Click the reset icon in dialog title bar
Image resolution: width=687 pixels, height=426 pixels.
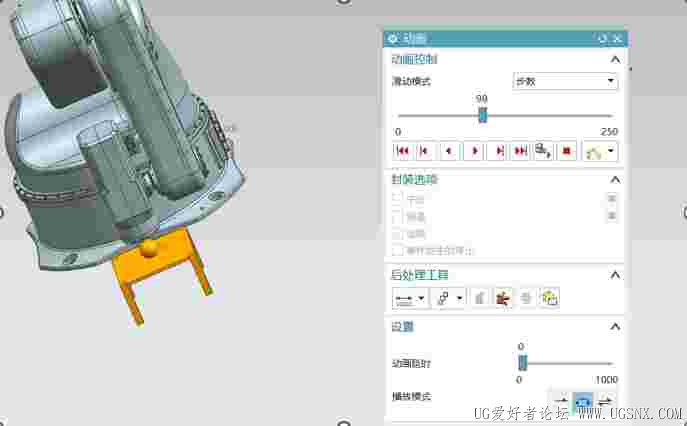[x=603, y=39]
